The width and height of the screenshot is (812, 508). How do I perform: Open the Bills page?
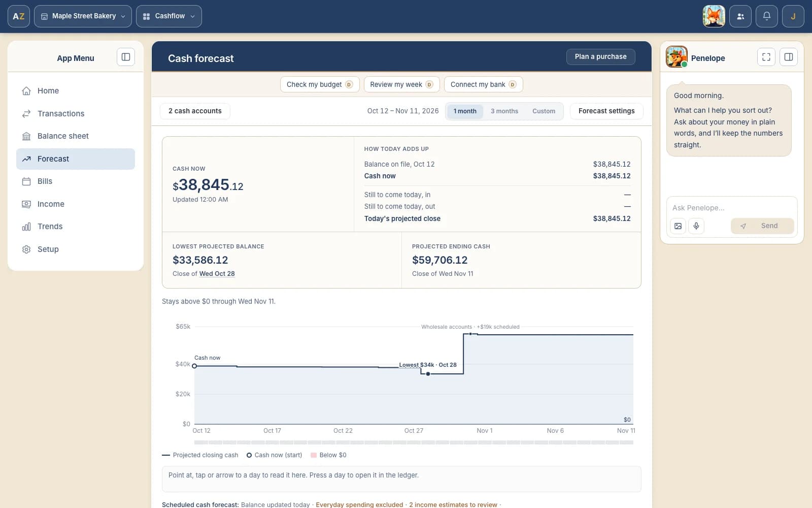point(76,181)
